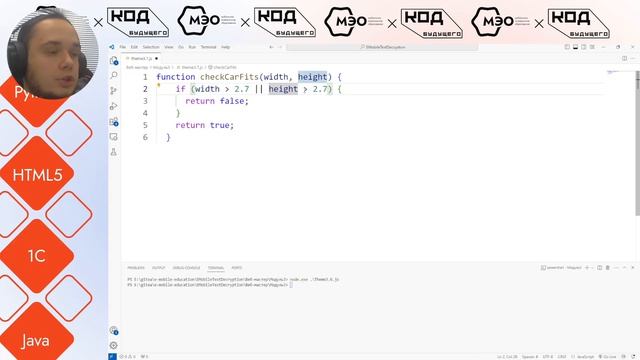The width and height of the screenshot is (640, 360).
Task: Switch to the PORTS panel tab
Action: pos(237,268)
